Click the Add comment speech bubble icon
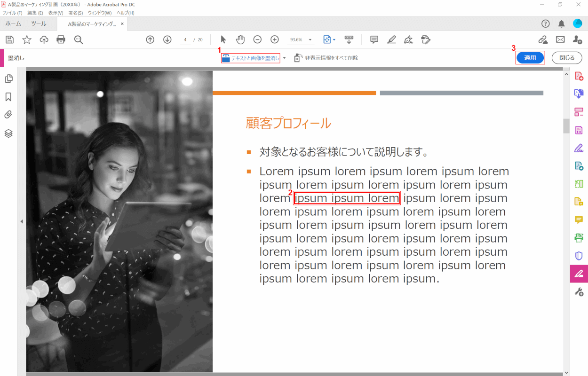Screen dimensions: 588x376 374,39
